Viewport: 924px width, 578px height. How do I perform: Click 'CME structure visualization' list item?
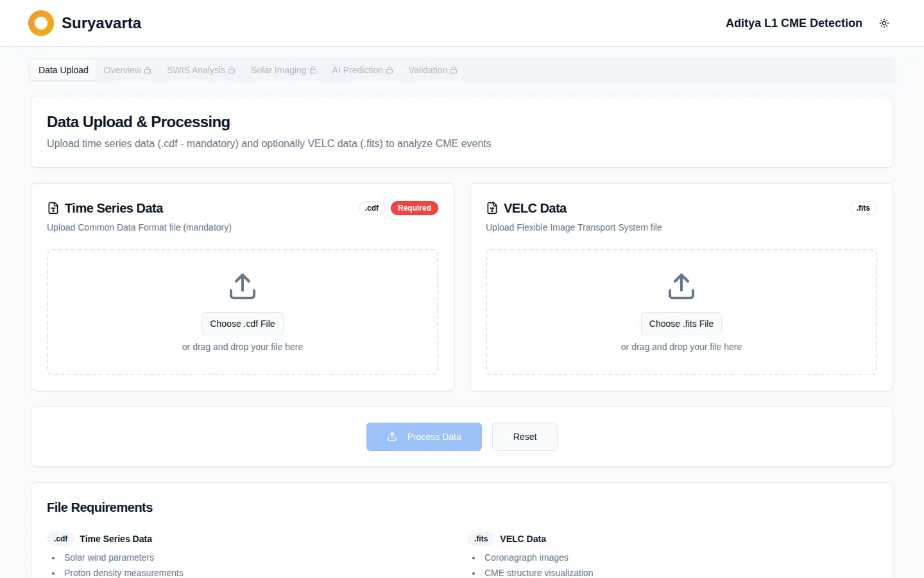[x=539, y=573]
